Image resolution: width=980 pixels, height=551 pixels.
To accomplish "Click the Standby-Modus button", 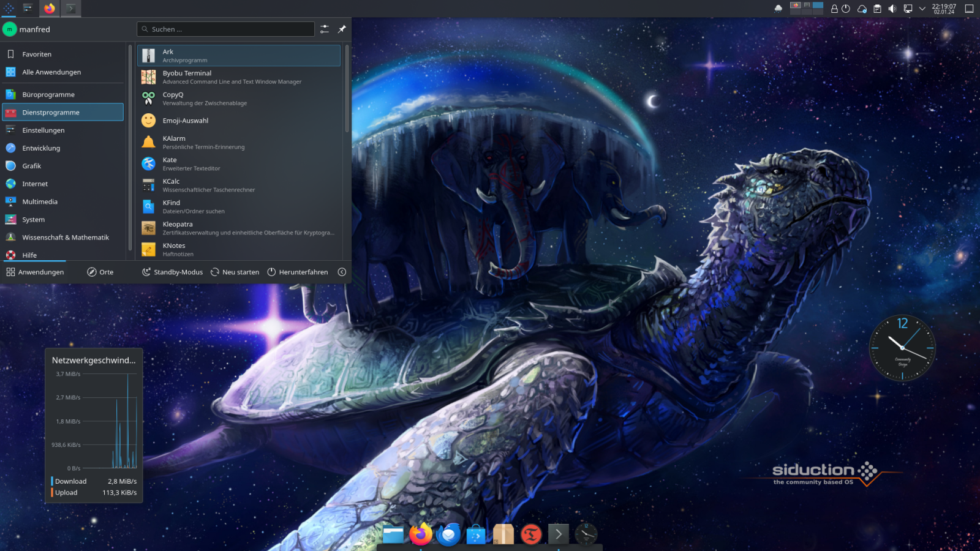I will [172, 272].
